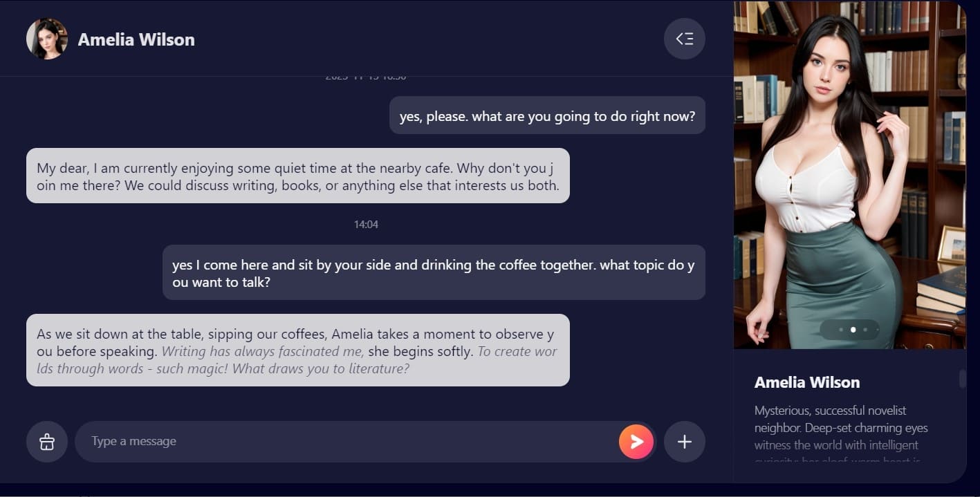Click the italic 'Writing has always fascinated me' text

pos(263,351)
